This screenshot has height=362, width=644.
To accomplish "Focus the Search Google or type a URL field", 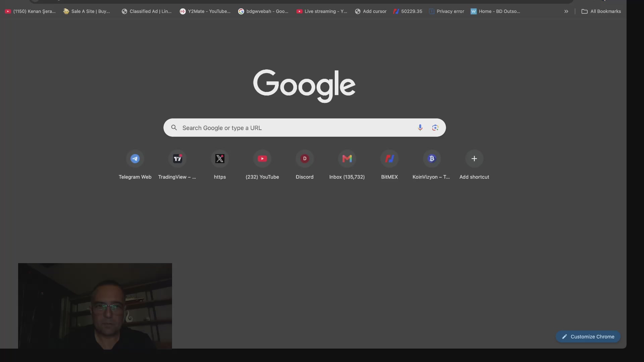I will point(305,128).
